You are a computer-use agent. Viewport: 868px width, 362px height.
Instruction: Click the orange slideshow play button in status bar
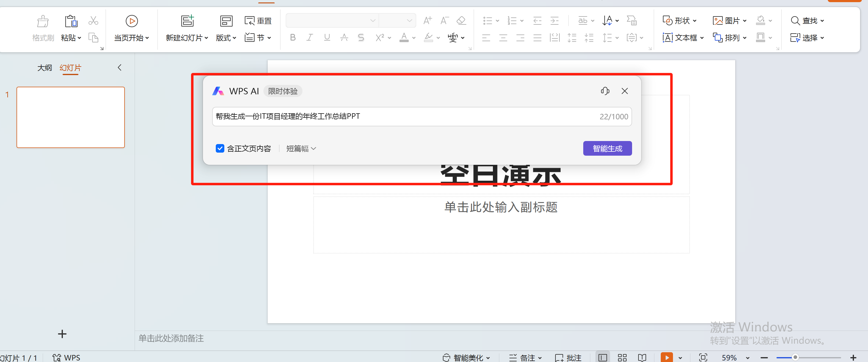pos(667,357)
